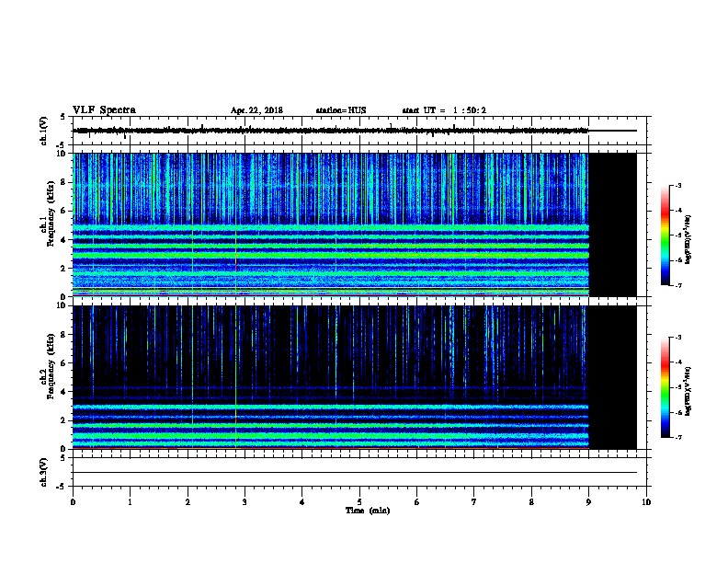
Task: Click time axis tick label "9"
Action: [588, 502]
